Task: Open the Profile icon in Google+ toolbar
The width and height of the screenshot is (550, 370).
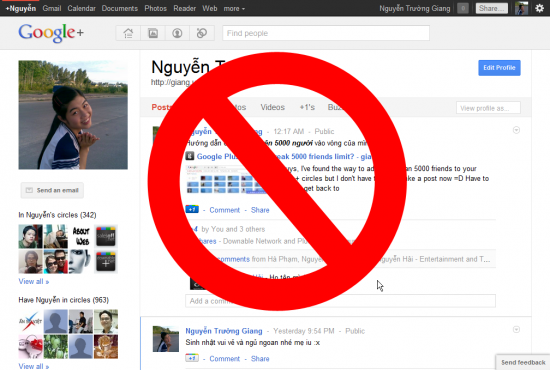Action: [177, 33]
